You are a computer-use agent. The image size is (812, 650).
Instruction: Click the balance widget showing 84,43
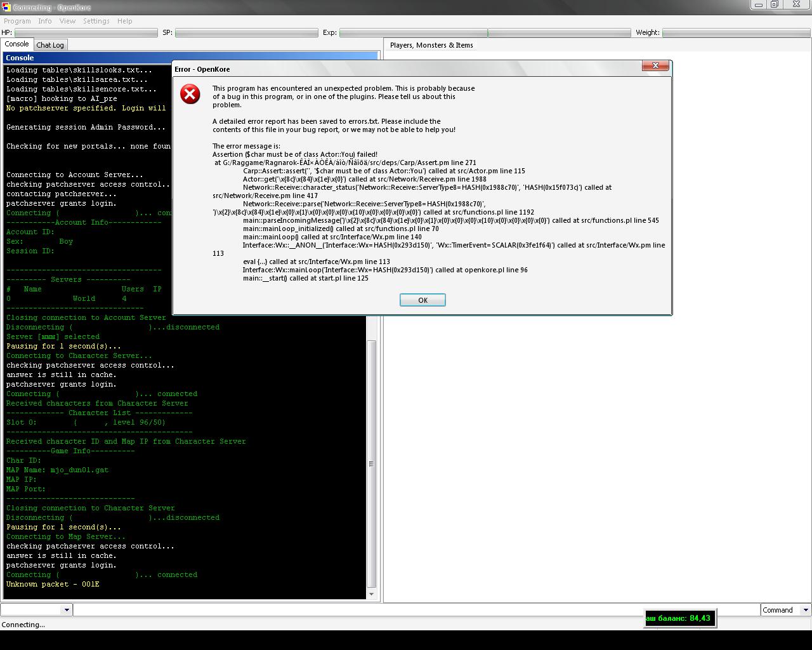coord(679,618)
